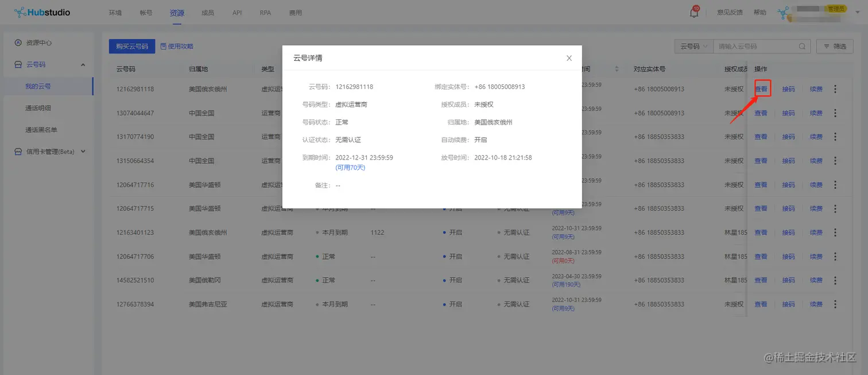
Task: Open the 使用攻略 link
Action: 177,47
